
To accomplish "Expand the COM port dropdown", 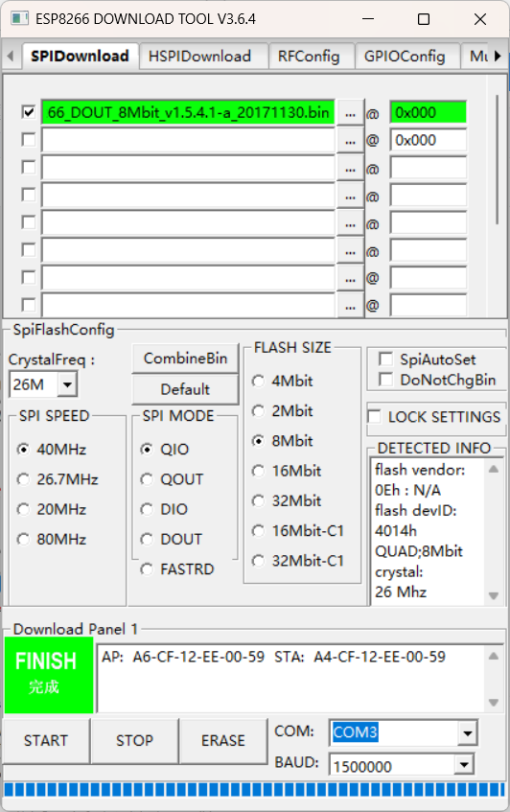I will click(467, 732).
